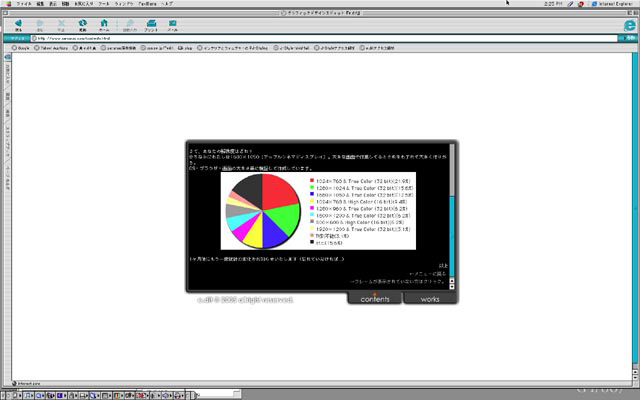Click the pie chart image
The width and height of the screenshot is (640, 400).
[x=318, y=211]
